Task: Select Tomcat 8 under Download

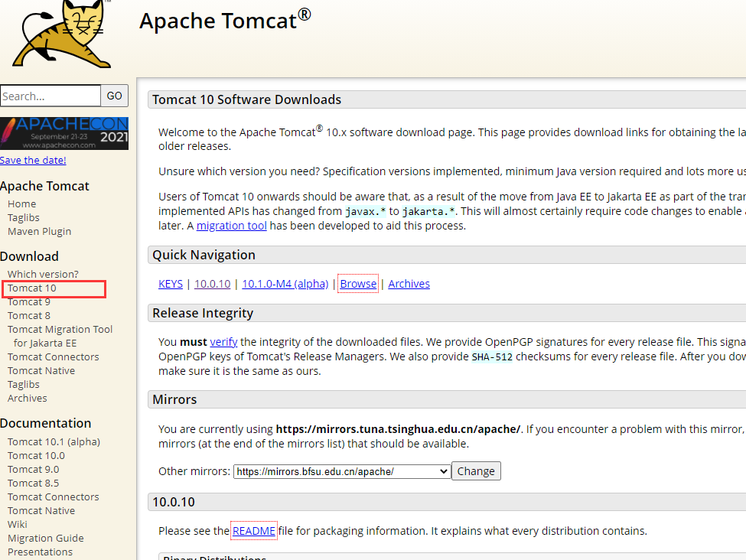Action: (x=29, y=315)
